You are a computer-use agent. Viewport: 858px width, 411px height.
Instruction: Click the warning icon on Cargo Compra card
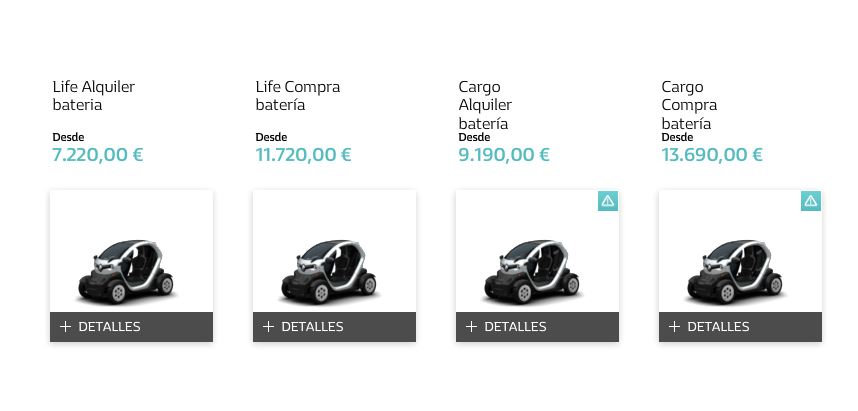click(x=810, y=201)
